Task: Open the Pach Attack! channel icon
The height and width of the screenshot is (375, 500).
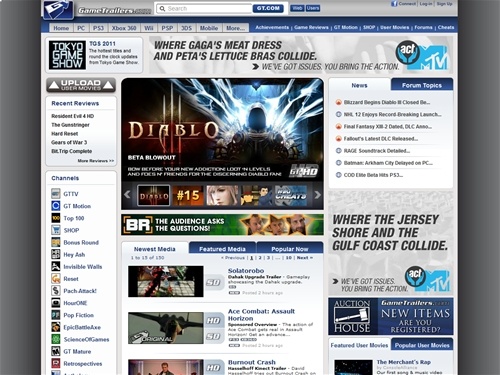Action: point(56,291)
